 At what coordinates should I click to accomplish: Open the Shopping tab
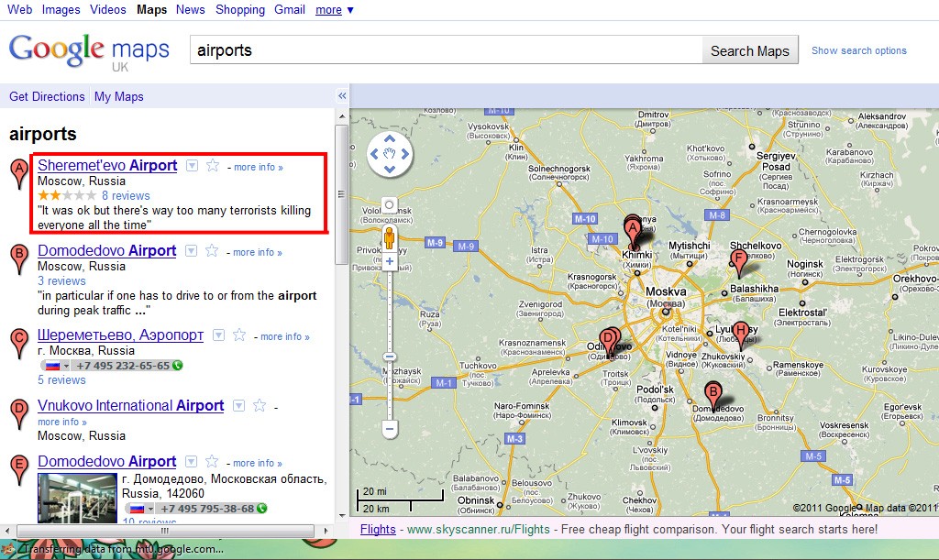tap(240, 9)
